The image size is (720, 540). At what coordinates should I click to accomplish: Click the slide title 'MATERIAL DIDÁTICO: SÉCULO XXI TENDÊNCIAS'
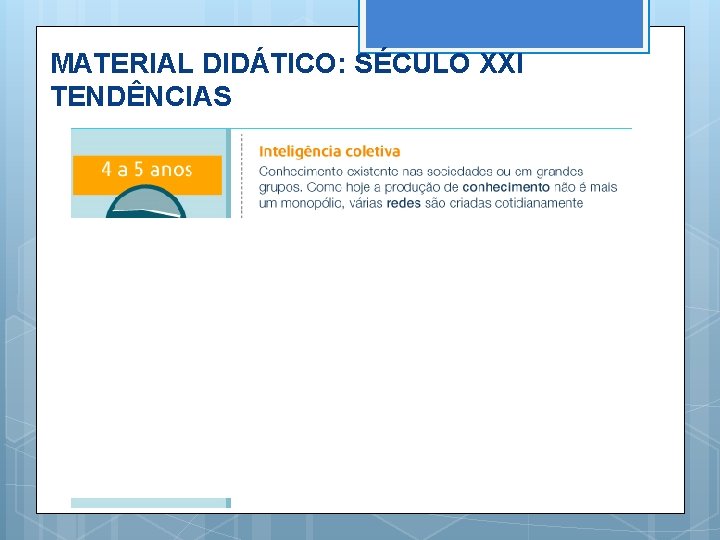coord(287,79)
